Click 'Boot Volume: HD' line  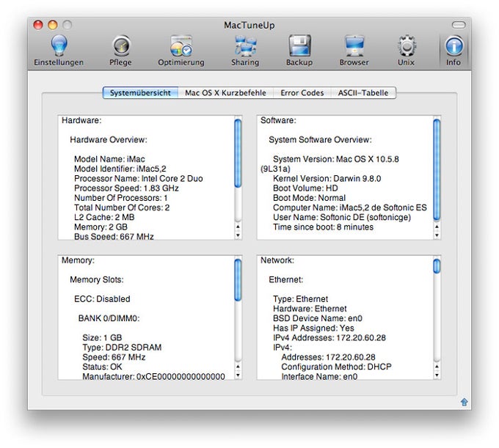point(305,188)
